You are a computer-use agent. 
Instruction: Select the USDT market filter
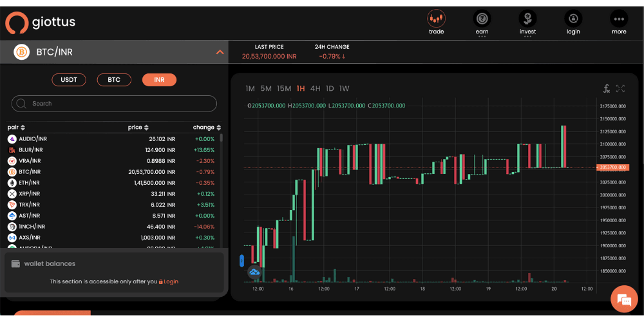pyautogui.click(x=69, y=80)
